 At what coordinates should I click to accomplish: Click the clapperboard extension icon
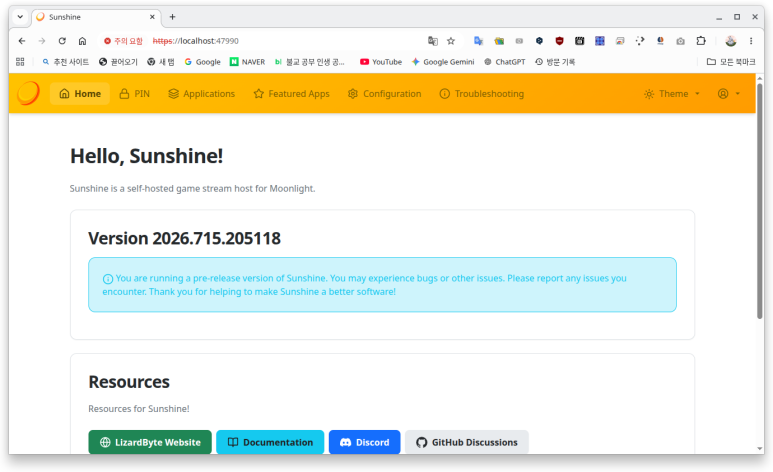tap(579, 41)
